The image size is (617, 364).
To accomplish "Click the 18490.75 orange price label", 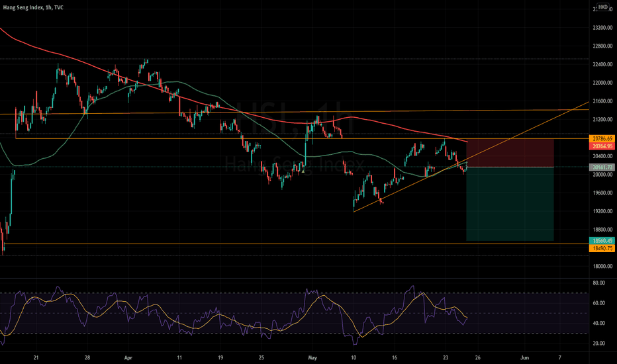I will tap(602, 248).
